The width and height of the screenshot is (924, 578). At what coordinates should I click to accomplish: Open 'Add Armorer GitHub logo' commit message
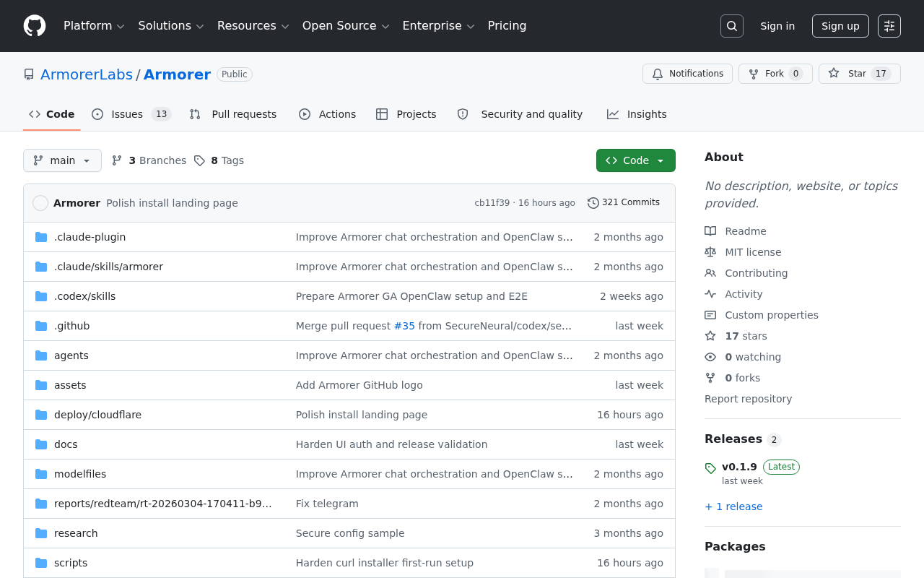click(359, 385)
